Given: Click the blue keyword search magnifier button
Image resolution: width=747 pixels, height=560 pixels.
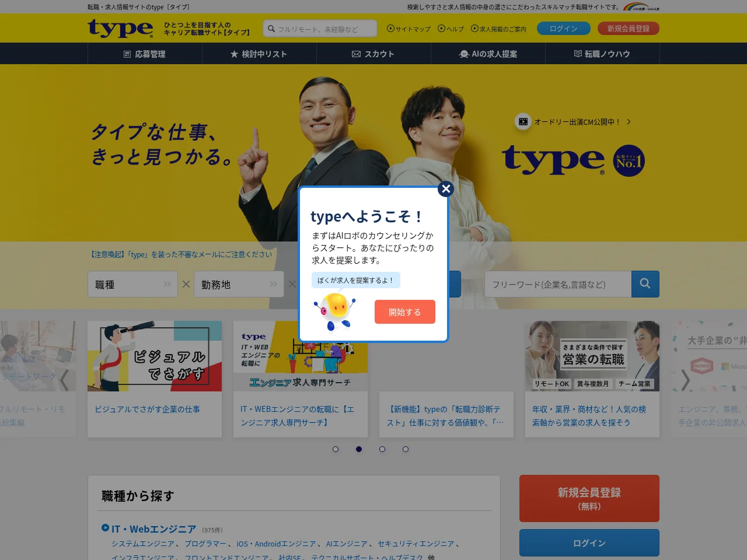Looking at the screenshot, I should point(645,284).
